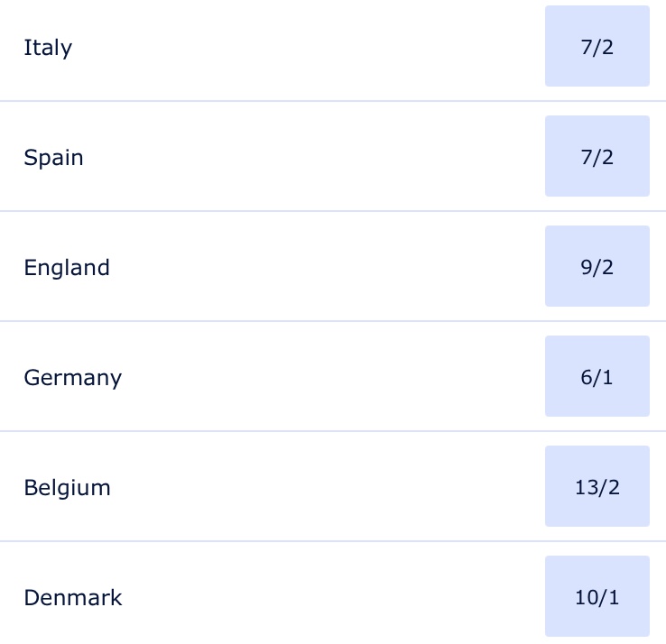Open the Spain team label
Image resolution: width=666 pixels, height=644 pixels.
click(x=53, y=157)
